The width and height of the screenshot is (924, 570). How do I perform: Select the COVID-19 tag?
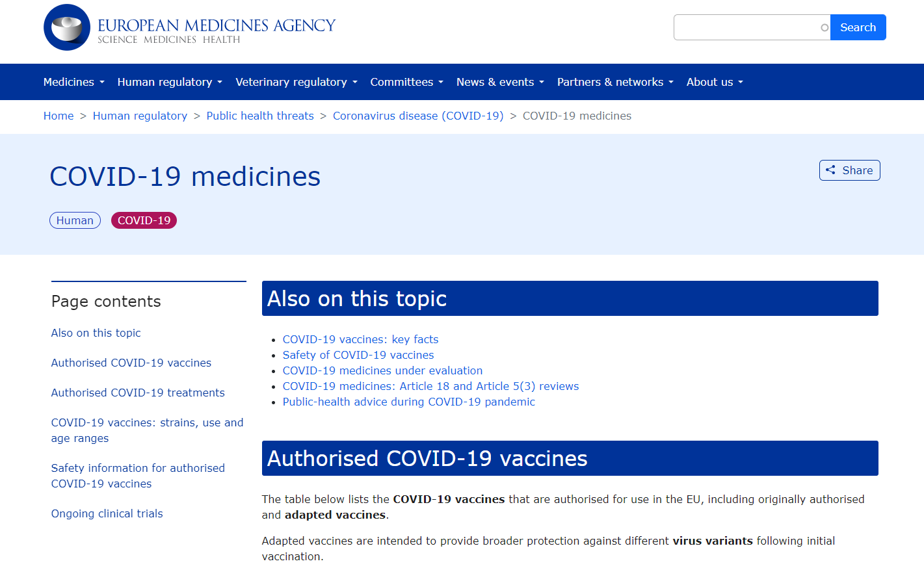pyautogui.click(x=144, y=220)
